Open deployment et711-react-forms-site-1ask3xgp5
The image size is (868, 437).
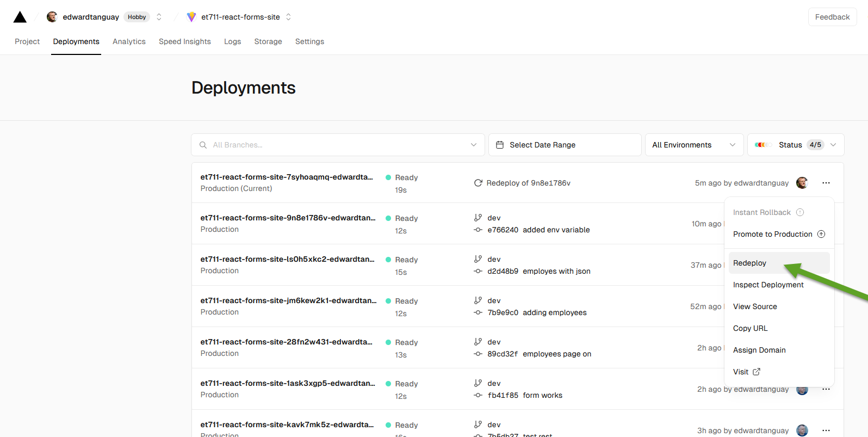[288, 383]
